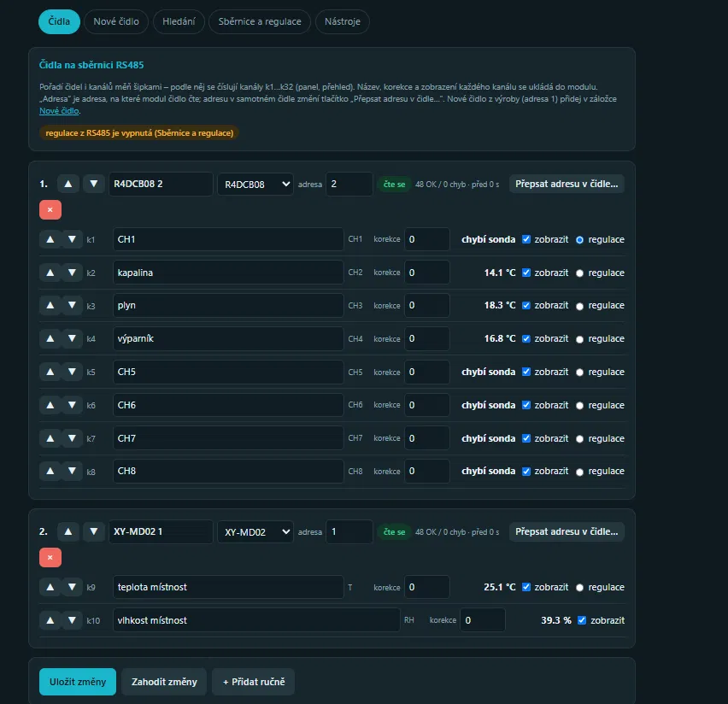The height and width of the screenshot is (704, 728).
Task: Move channel k2 kapalina up
Action: (50, 273)
